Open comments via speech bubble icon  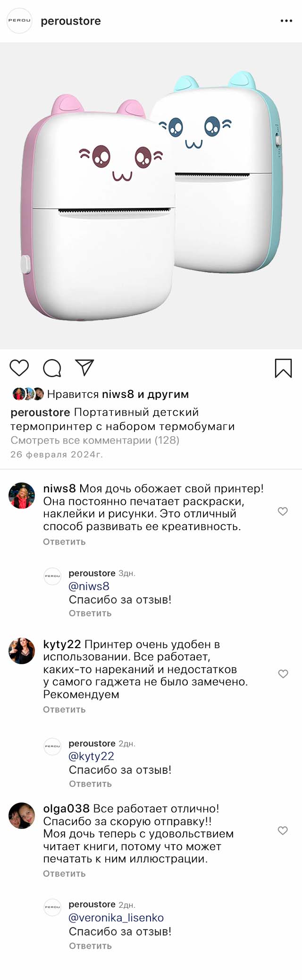(x=52, y=368)
